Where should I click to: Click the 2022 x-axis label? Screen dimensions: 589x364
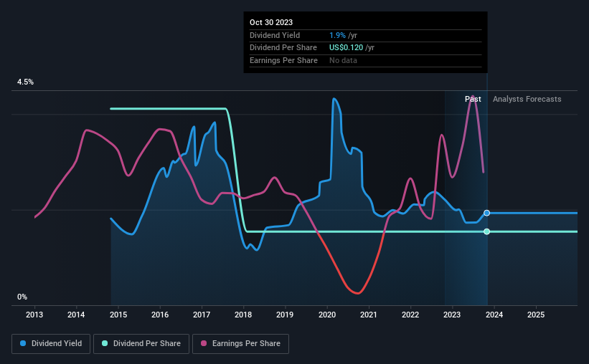(x=410, y=315)
